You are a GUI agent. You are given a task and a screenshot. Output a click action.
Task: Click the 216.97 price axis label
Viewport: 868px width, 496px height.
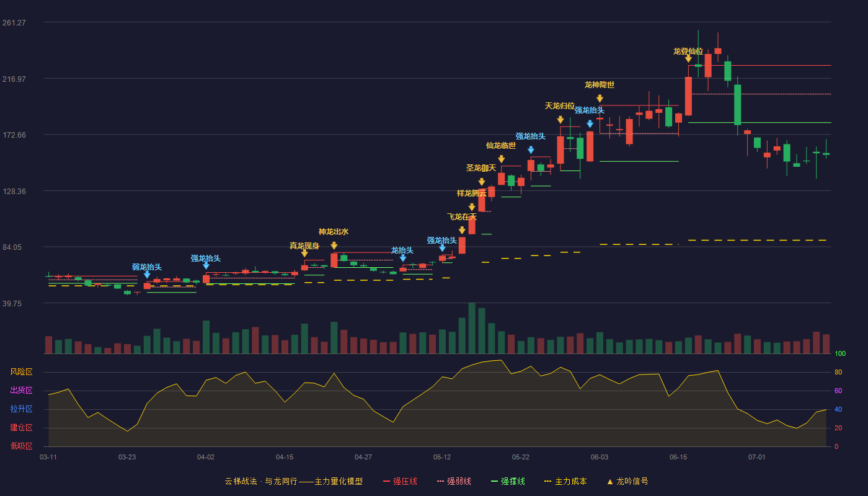coord(14,79)
